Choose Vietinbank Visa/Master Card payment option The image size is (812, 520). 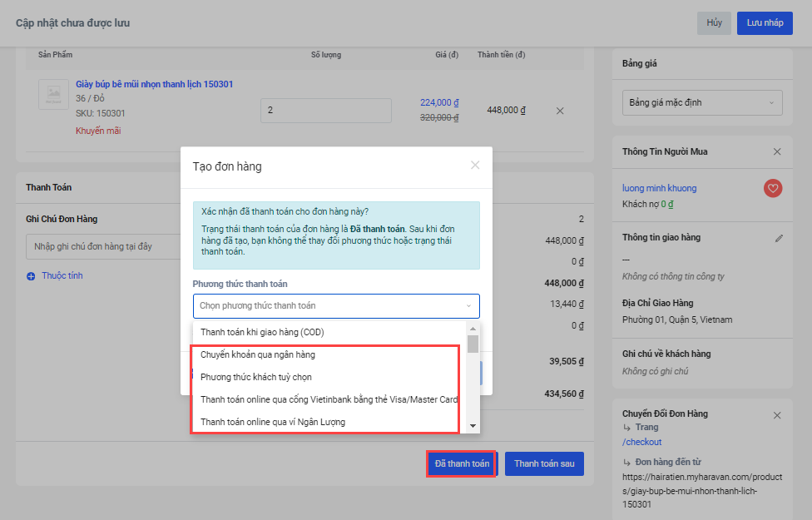(x=329, y=399)
